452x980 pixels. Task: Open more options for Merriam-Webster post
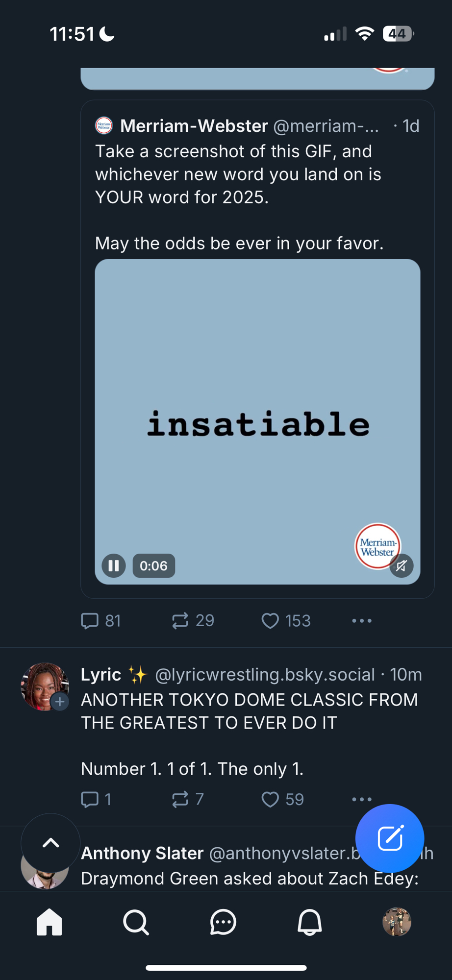click(x=362, y=621)
